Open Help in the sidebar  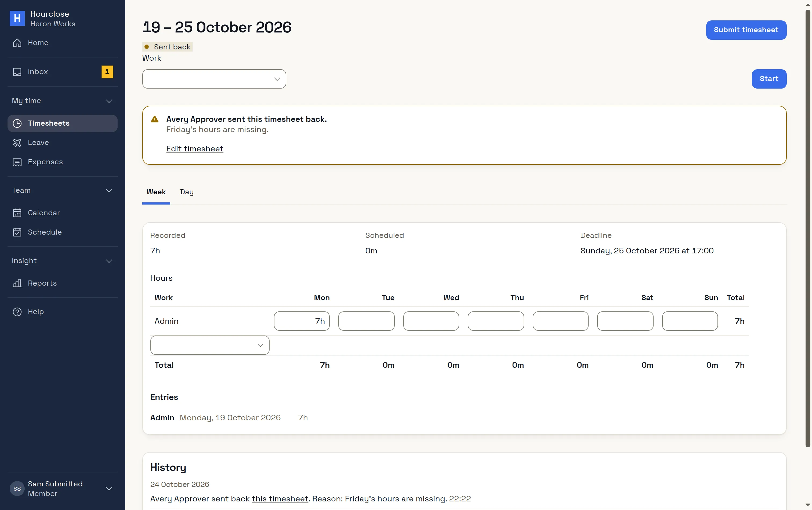point(62,312)
